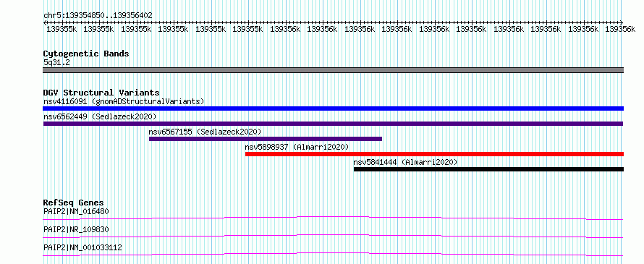644x264 pixels.
Task: Open the RefSeq Genes track title
Action: coord(73,203)
